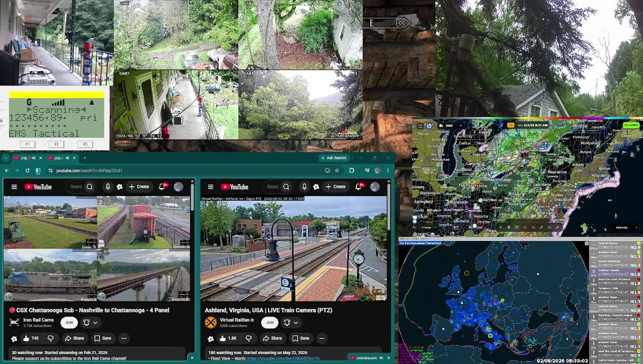Open notifications bell in right YouTube panel
This screenshot has width=643, height=364.
[x=358, y=187]
